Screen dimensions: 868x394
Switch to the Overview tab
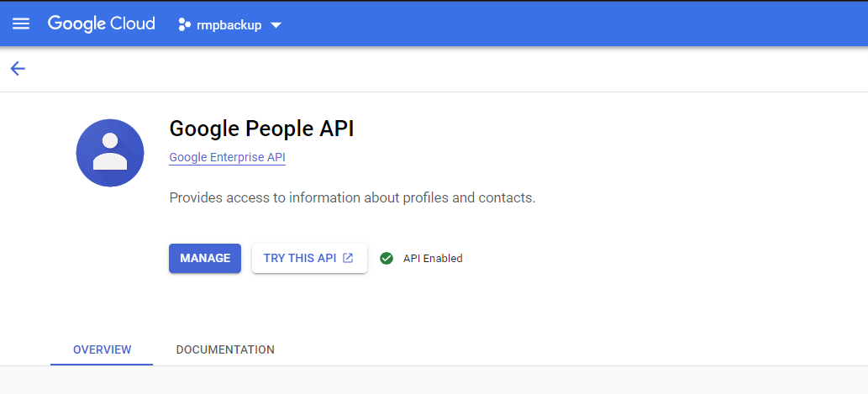click(102, 349)
